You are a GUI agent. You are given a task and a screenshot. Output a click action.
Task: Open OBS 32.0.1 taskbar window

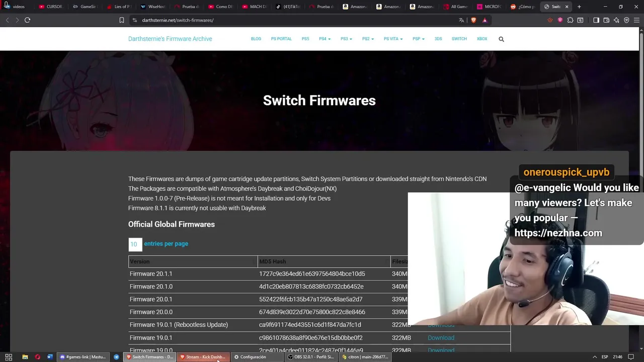[310, 357]
